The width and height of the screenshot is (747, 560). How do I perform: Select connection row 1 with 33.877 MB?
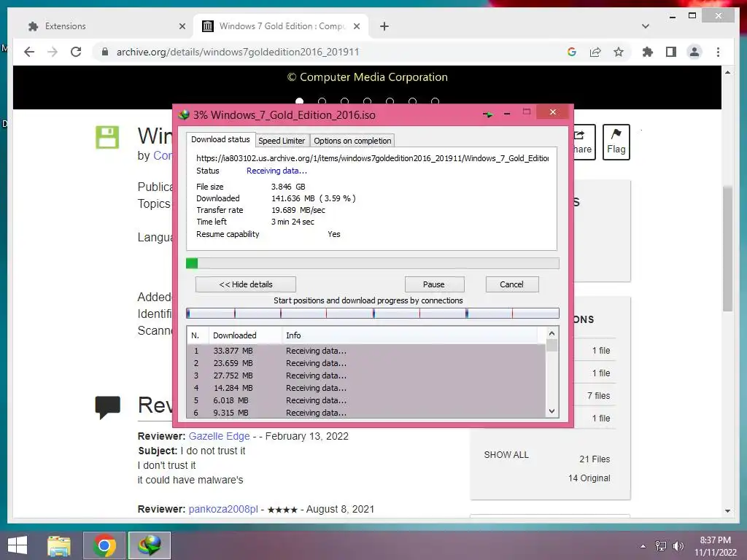point(366,351)
